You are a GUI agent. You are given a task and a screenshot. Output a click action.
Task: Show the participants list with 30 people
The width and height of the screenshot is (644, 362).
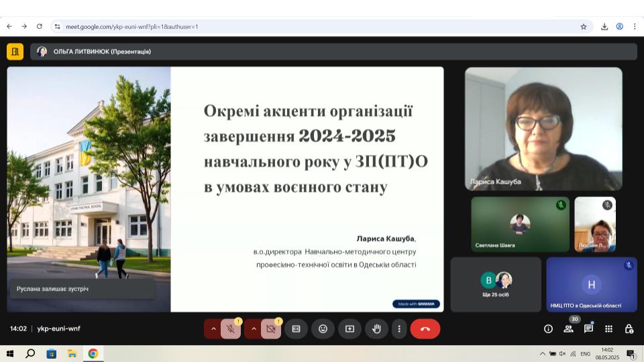click(x=568, y=328)
